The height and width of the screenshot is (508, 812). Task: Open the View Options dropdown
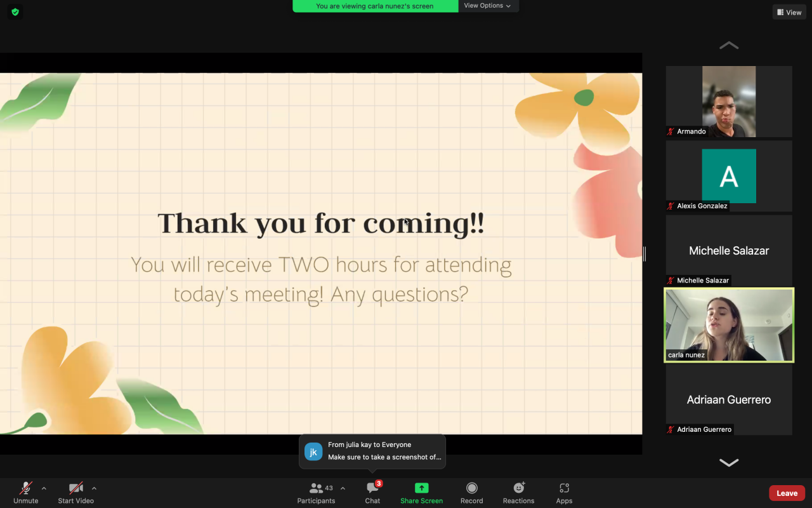(x=488, y=6)
